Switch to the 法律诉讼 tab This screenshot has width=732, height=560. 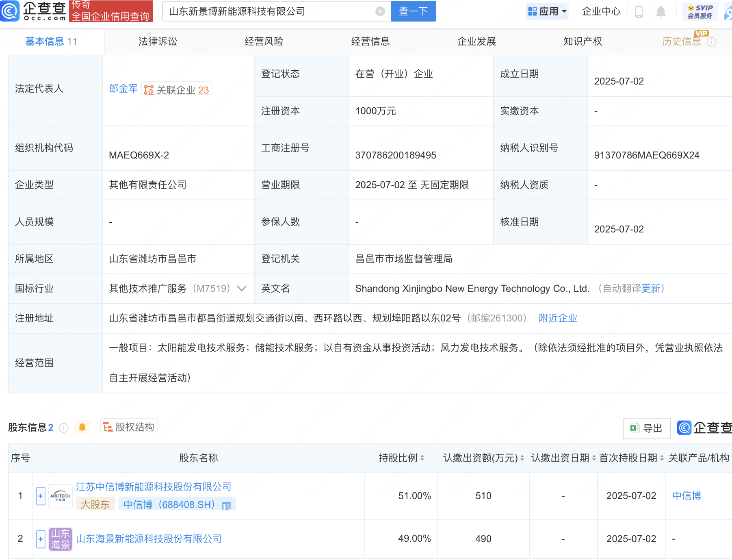(x=158, y=41)
